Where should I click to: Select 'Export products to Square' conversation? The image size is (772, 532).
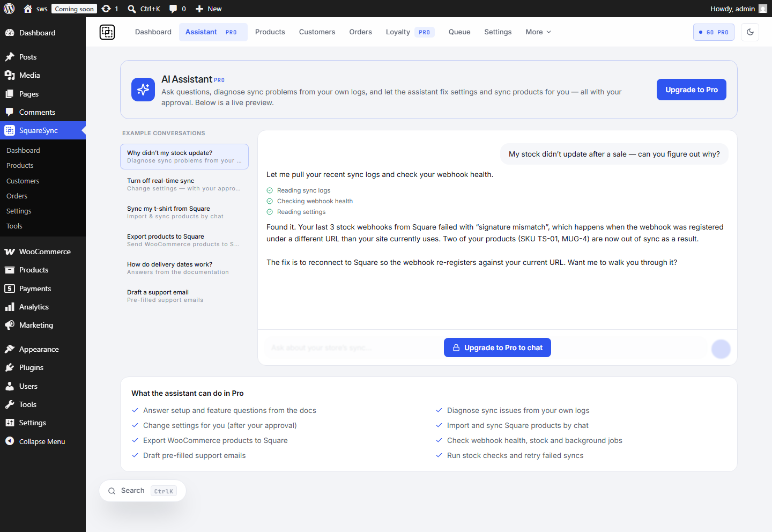184,240
